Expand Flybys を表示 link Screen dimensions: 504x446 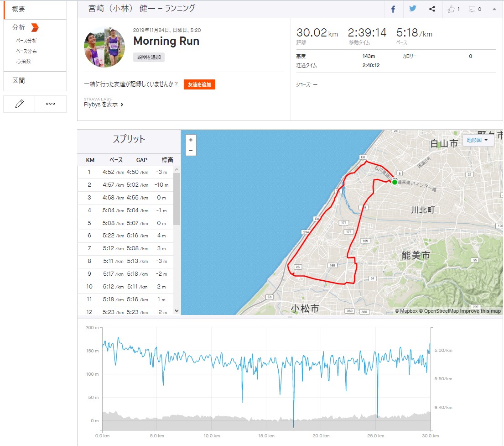click(x=104, y=105)
